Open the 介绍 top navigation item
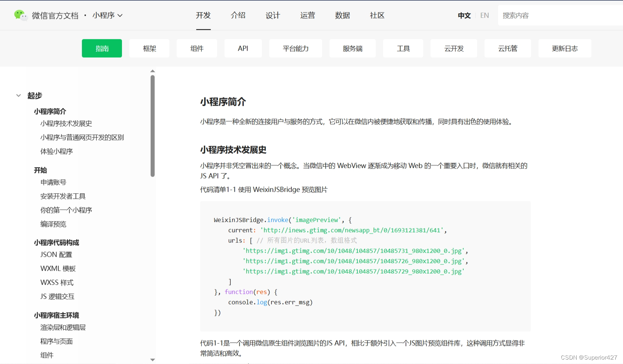Viewport: 623px width, 364px height. [238, 15]
